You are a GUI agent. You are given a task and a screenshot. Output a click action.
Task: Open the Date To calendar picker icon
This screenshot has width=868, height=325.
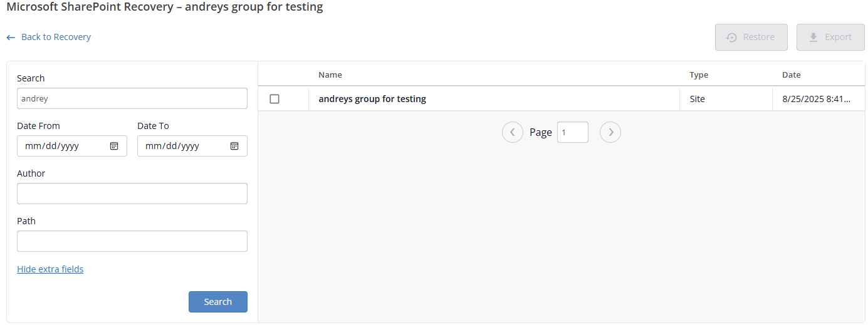234,146
